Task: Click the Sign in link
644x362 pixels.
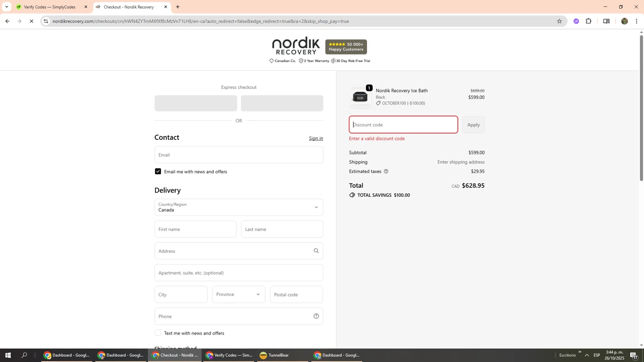Action: [316, 138]
